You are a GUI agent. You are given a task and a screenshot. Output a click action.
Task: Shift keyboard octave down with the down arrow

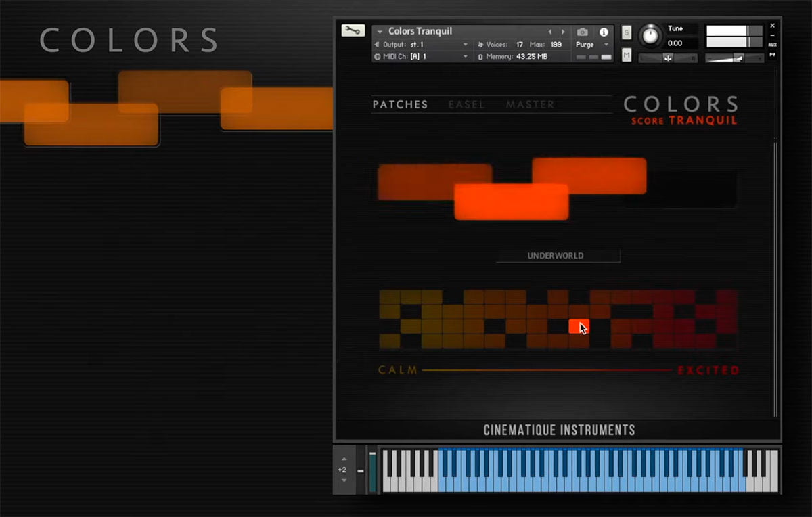pyautogui.click(x=344, y=480)
